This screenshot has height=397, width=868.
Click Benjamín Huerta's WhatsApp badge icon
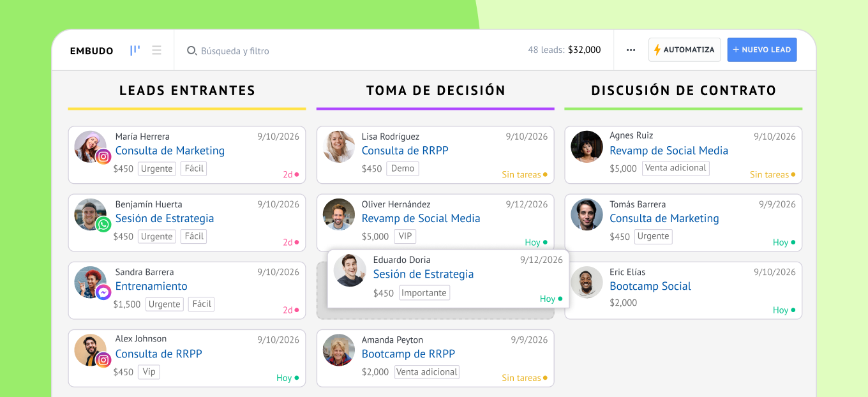(x=103, y=224)
